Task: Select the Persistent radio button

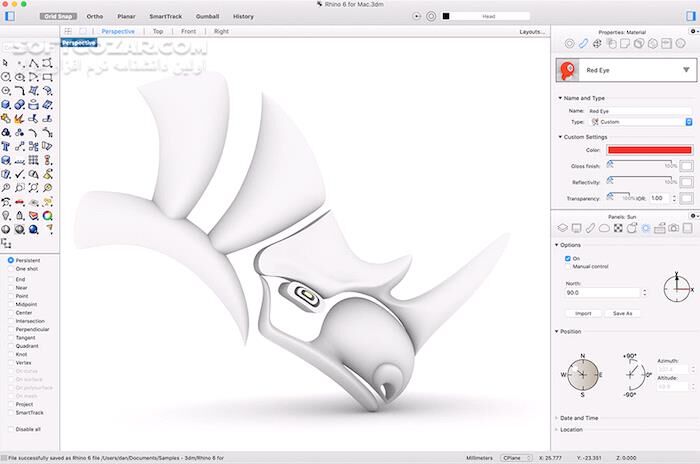Action: point(11,260)
